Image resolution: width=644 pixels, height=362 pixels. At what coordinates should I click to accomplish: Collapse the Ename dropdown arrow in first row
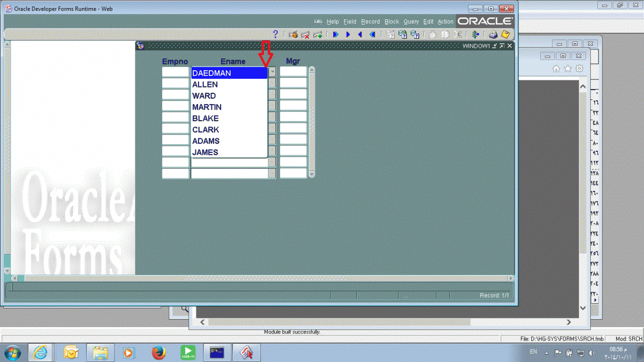pos(272,72)
